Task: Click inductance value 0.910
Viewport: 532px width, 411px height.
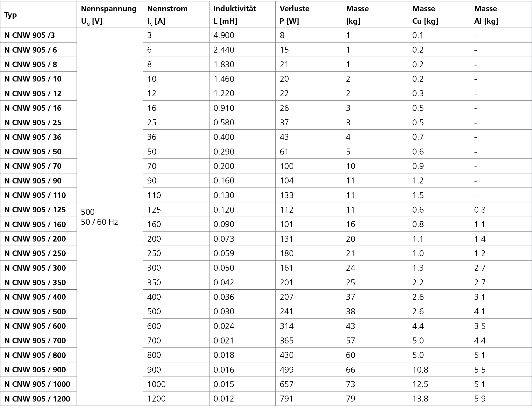Action: (x=224, y=108)
